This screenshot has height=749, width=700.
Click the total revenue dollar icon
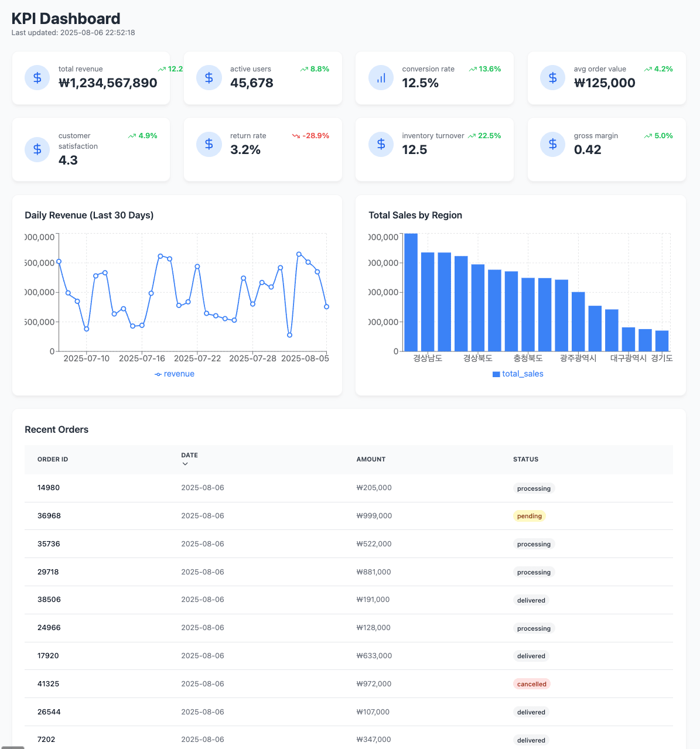pyautogui.click(x=37, y=77)
